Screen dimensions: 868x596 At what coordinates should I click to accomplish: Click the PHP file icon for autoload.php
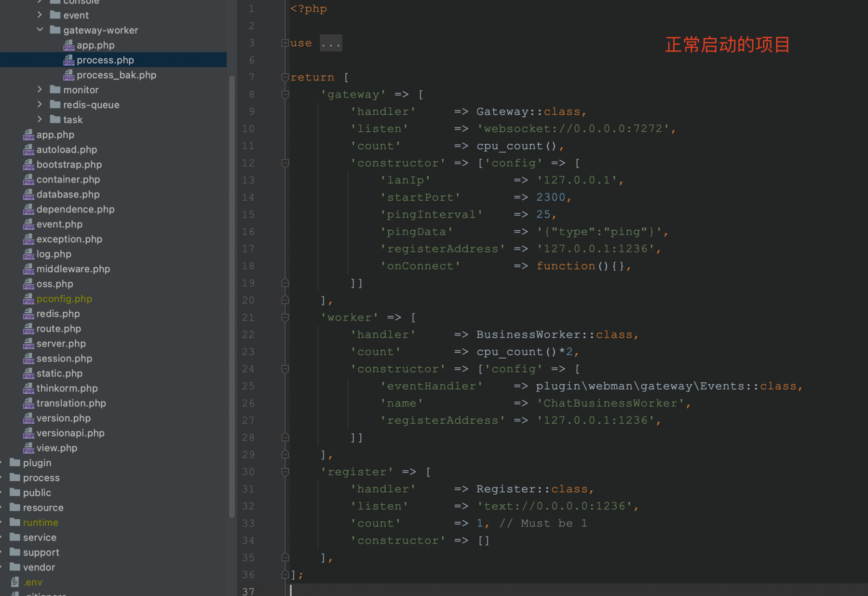(x=28, y=150)
